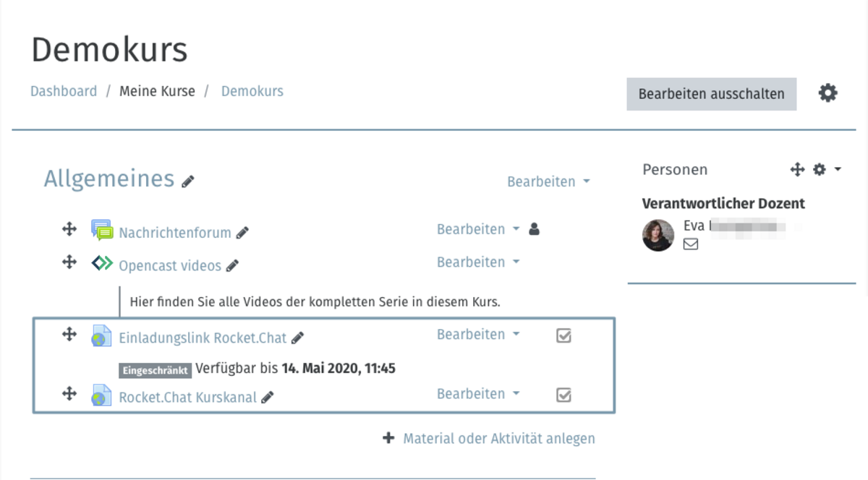The width and height of the screenshot is (868, 480).
Task: Toggle completion checkbox for Einladungslink Rocket.Chat
Action: (563, 335)
